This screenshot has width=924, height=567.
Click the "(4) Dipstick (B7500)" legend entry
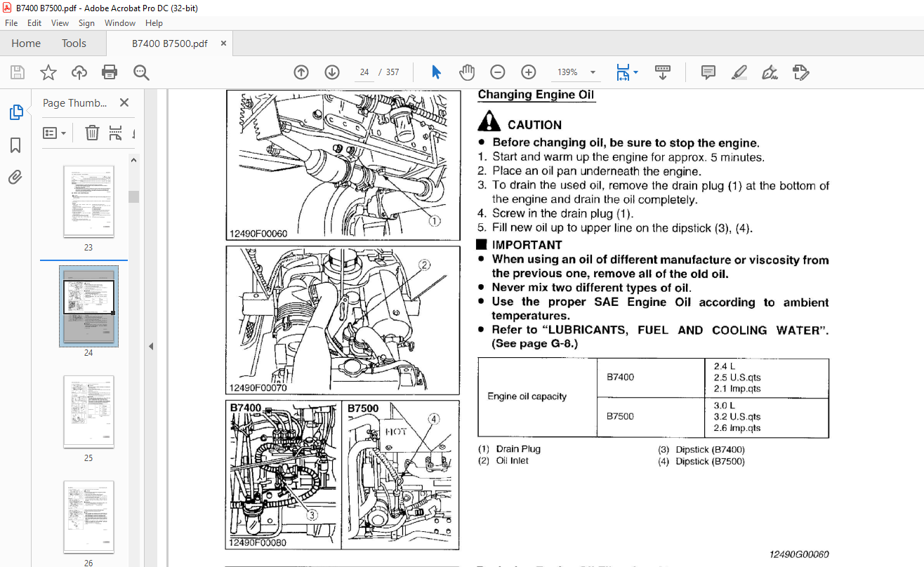[701, 462]
